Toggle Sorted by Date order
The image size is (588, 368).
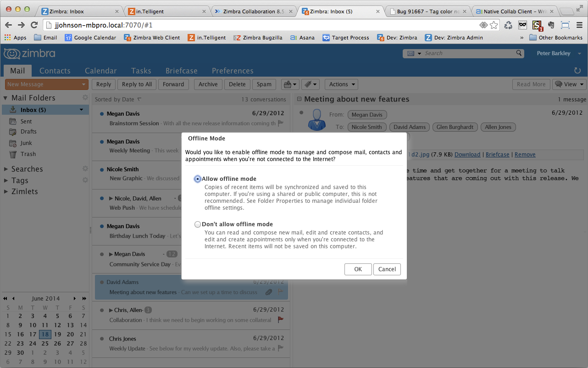click(x=118, y=100)
